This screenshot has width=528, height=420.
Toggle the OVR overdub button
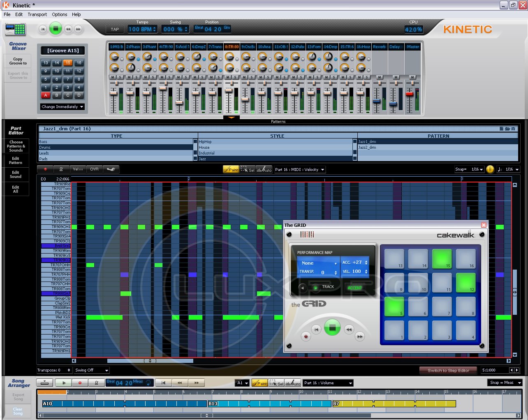coord(95,169)
